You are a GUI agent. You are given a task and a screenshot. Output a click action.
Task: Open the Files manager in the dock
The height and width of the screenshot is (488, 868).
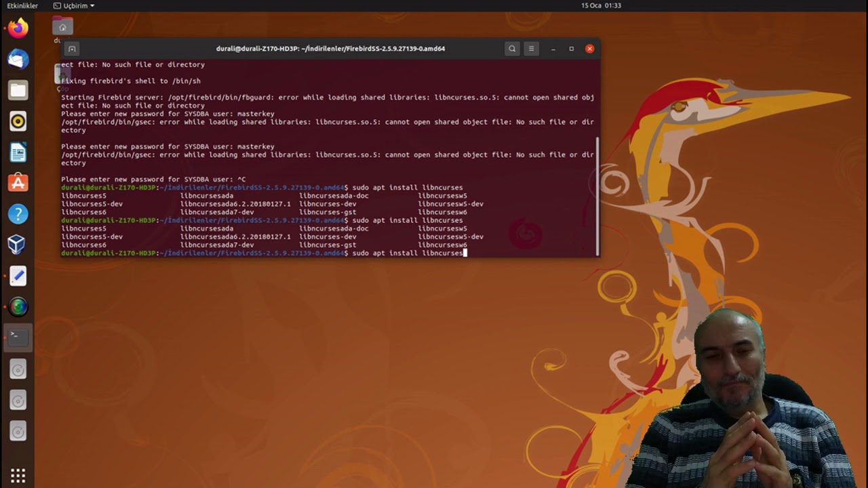18,90
